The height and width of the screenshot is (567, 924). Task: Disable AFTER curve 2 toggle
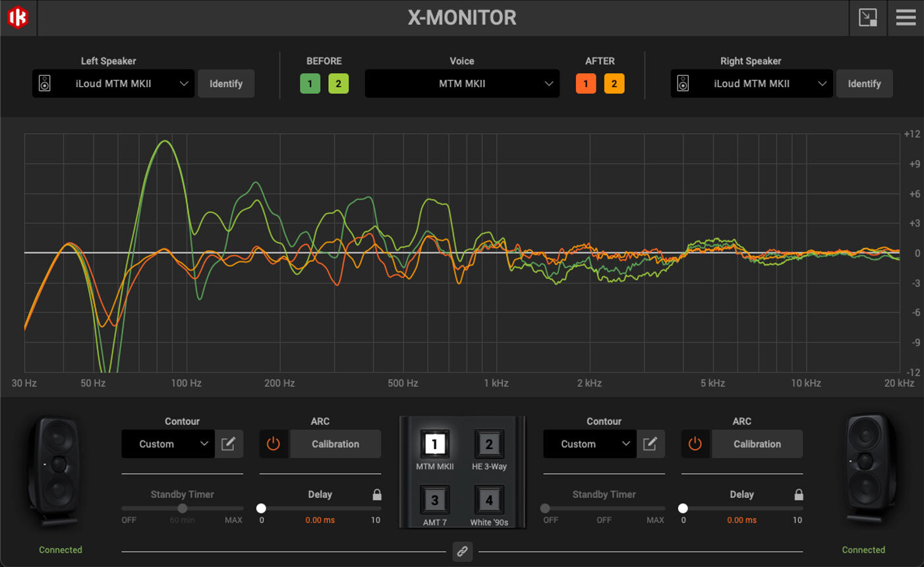(x=614, y=84)
